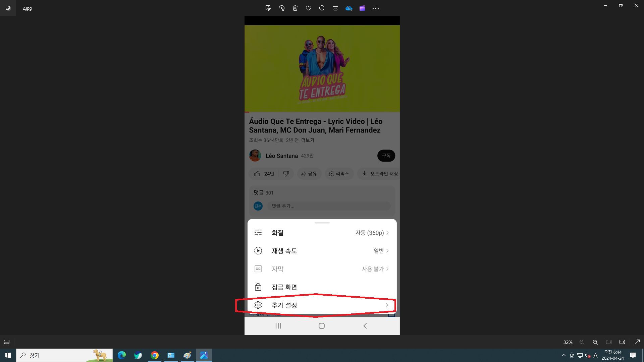644x362 pixels.
Task: Click the Android back arrow button
Action: (x=365, y=326)
